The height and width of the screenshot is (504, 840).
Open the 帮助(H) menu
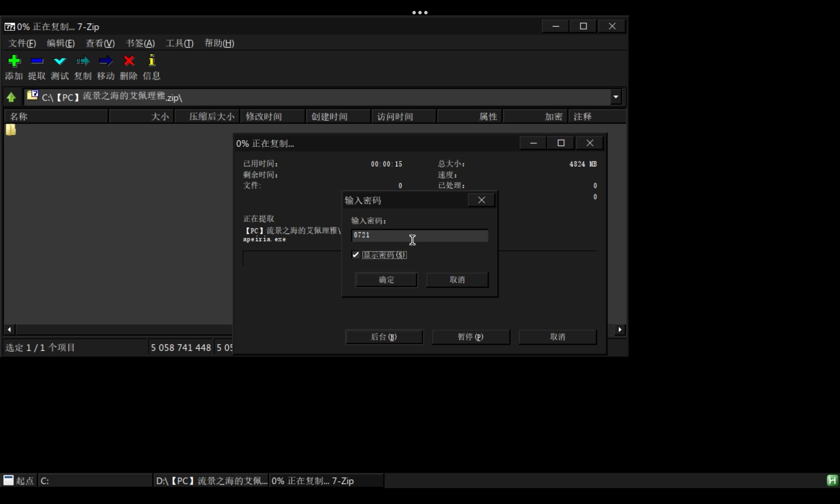219,43
